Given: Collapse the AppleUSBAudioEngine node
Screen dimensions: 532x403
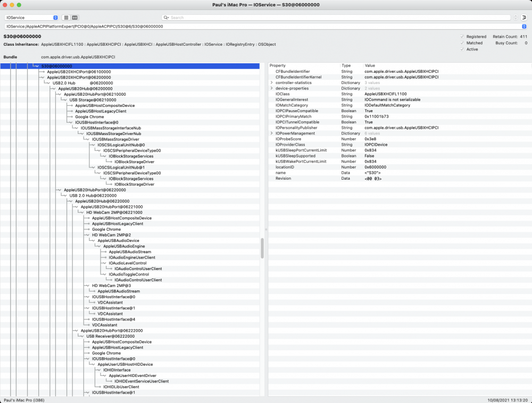Looking at the screenshot, I should [99, 246].
